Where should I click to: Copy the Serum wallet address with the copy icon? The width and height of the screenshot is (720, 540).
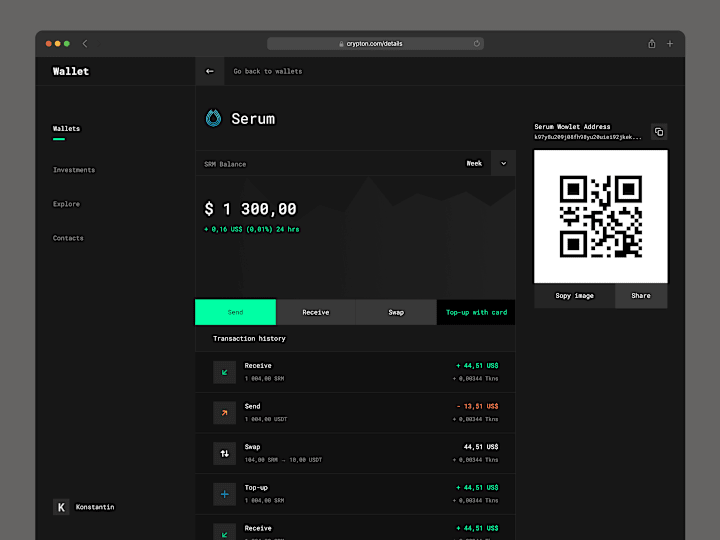pos(659,132)
